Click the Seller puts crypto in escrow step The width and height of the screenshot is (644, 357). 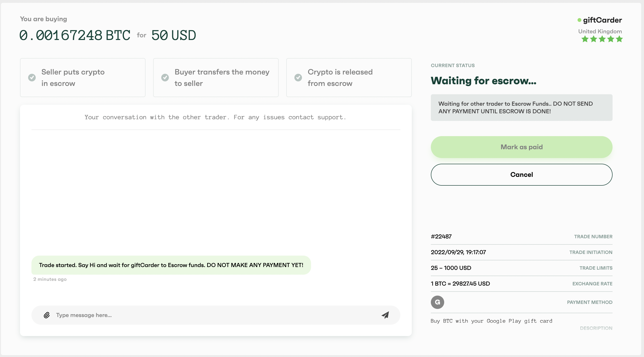tap(83, 77)
